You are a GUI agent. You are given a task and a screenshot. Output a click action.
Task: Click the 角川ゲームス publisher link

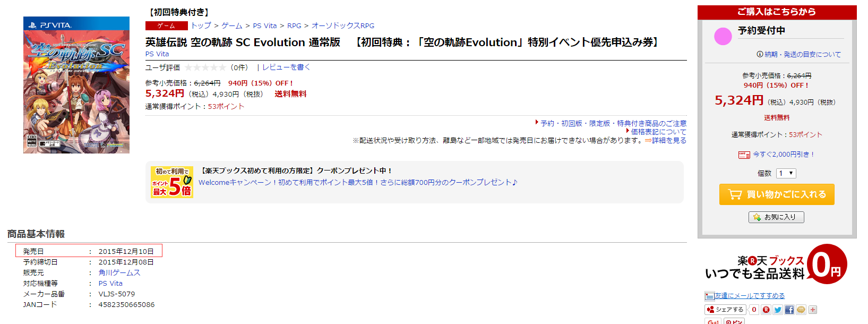119,272
